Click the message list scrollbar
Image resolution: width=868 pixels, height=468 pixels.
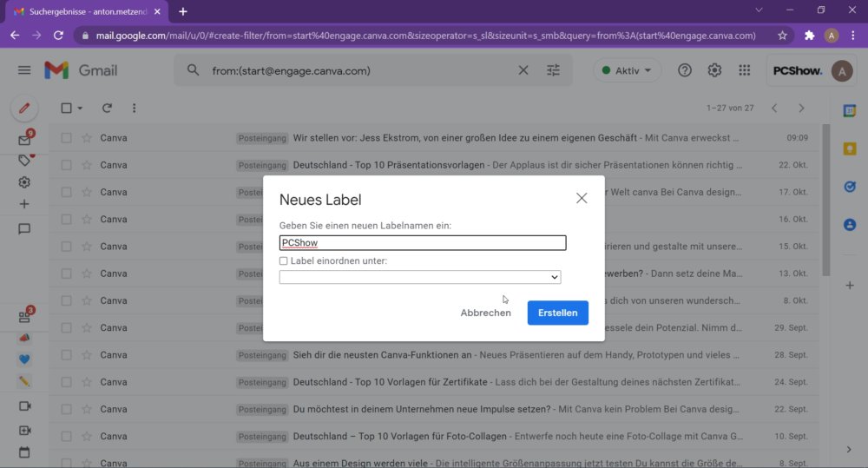(826, 200)
